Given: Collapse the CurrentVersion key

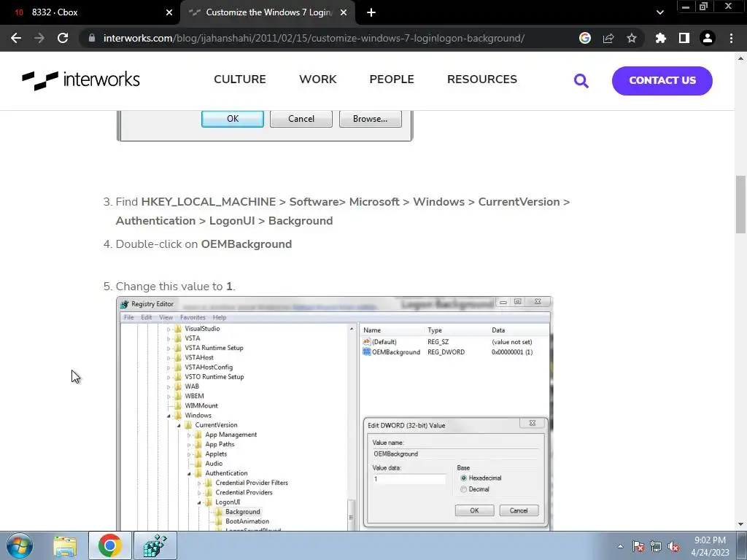Looking at the screenshot, I should (x=179, y=425).
